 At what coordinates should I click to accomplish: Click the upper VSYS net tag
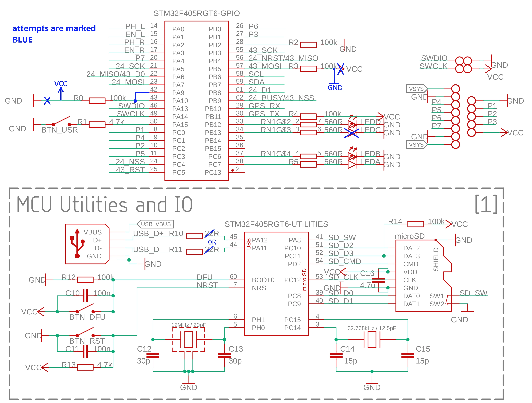(x=417, y=89)
